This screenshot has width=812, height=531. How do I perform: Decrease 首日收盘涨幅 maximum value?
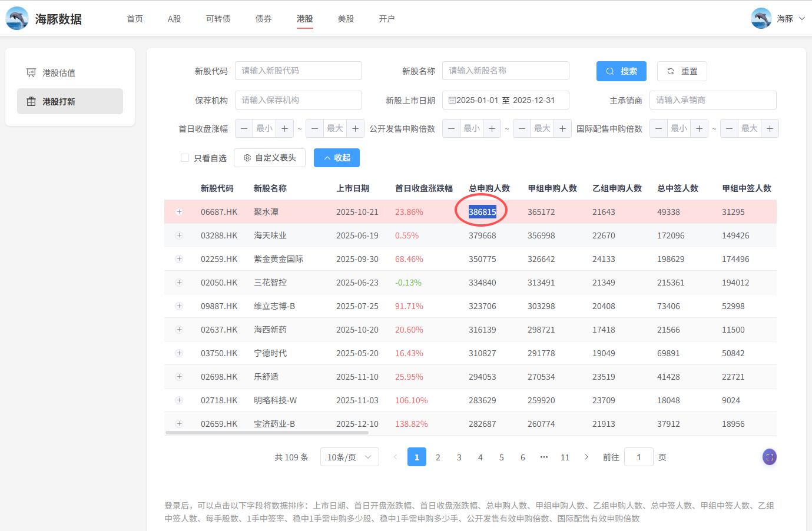pos(314,128)
